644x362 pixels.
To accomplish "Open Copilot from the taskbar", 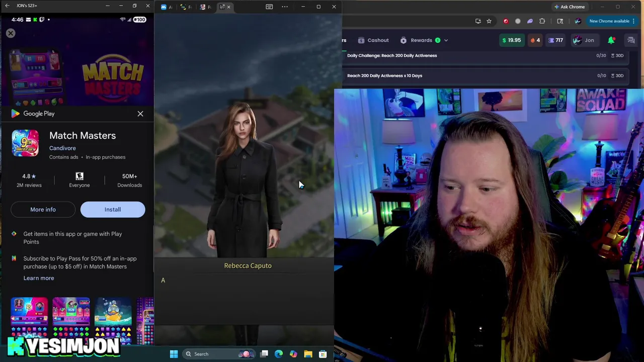I will [x=293, y=354].
